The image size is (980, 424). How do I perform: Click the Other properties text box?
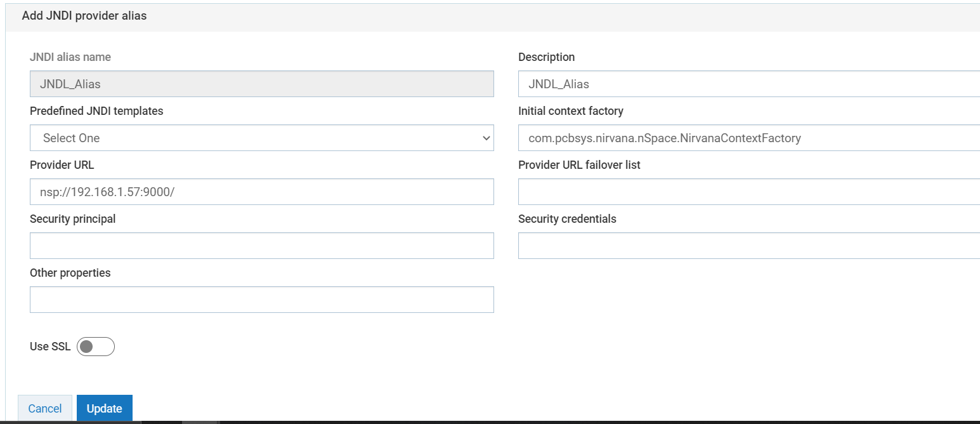point(261,300)
